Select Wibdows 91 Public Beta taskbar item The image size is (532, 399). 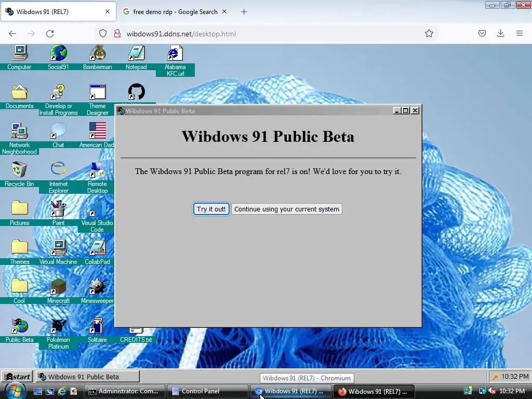coord(87,377)
